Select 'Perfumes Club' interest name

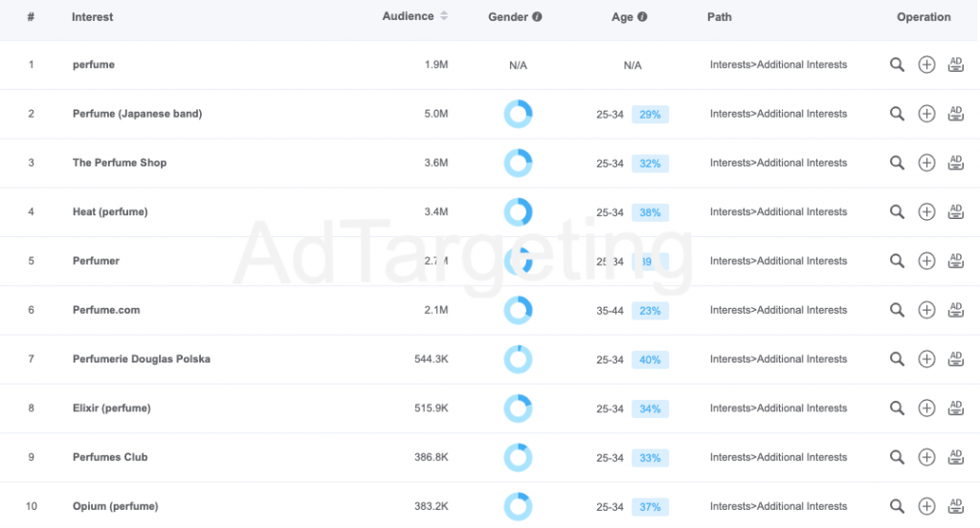click(110, 457)
